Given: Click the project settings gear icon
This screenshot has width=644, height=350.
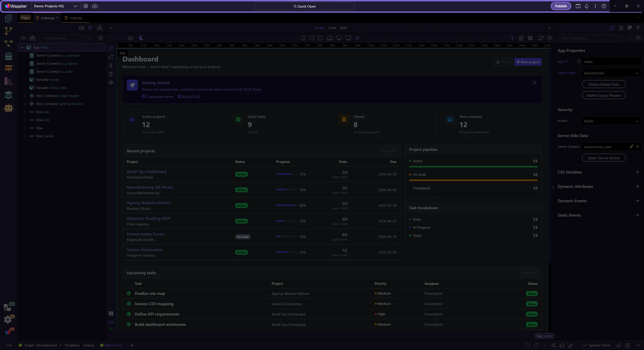Looking at the screenshot, I should point(86,6).
